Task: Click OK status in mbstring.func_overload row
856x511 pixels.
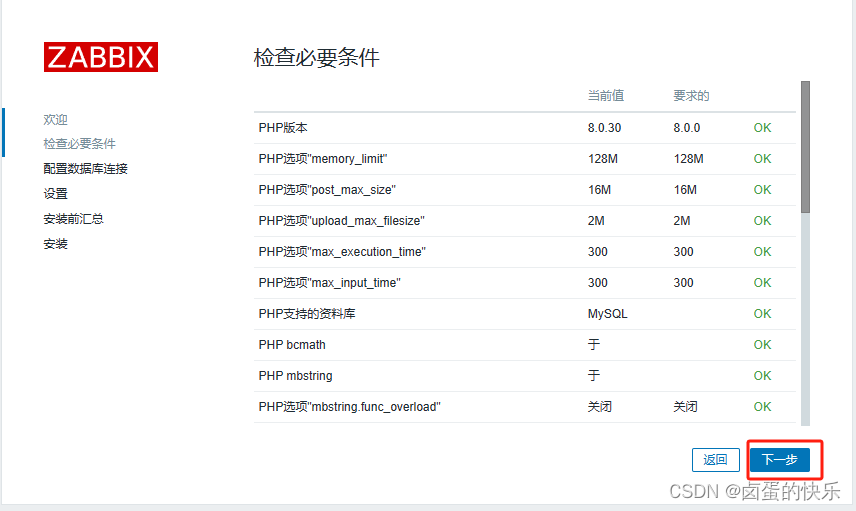Action: [763, 407]
